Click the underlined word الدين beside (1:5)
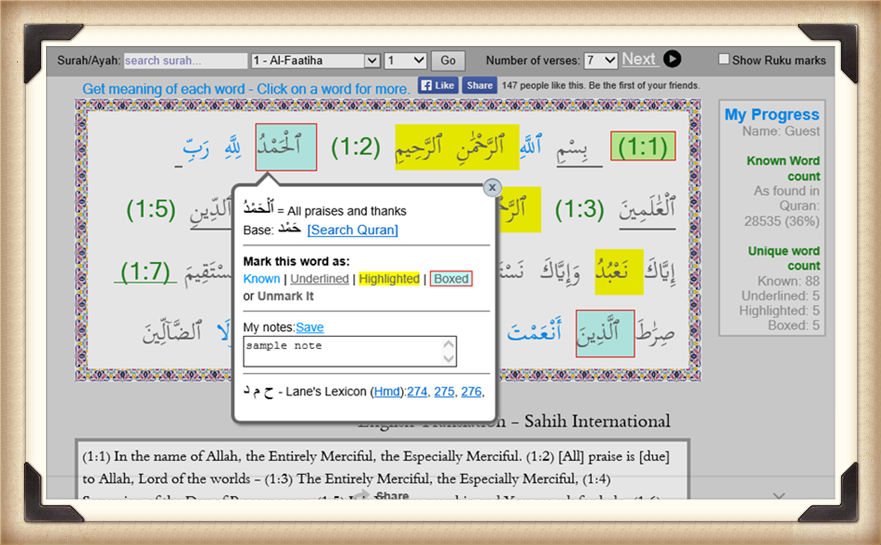Screen dimensions: 881x545 click(211, 212)
